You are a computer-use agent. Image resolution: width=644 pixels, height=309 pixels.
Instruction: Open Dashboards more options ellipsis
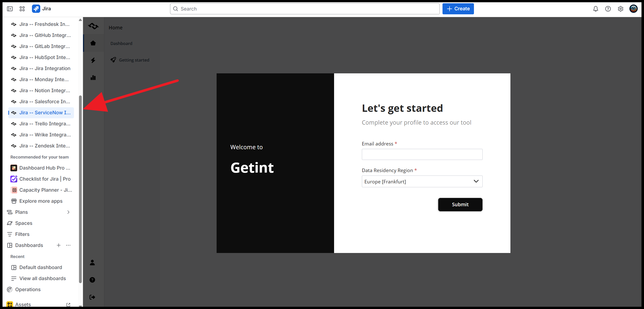(68, 245)
